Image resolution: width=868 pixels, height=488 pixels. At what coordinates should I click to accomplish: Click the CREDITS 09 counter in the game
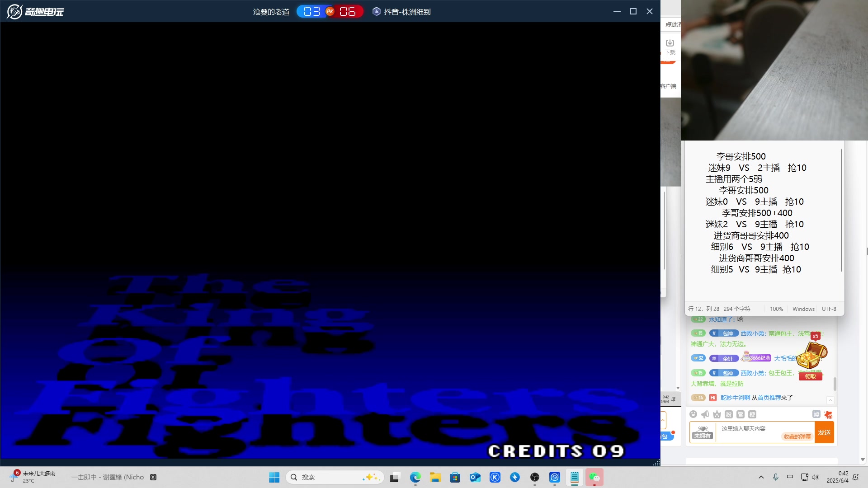[557, 451]
